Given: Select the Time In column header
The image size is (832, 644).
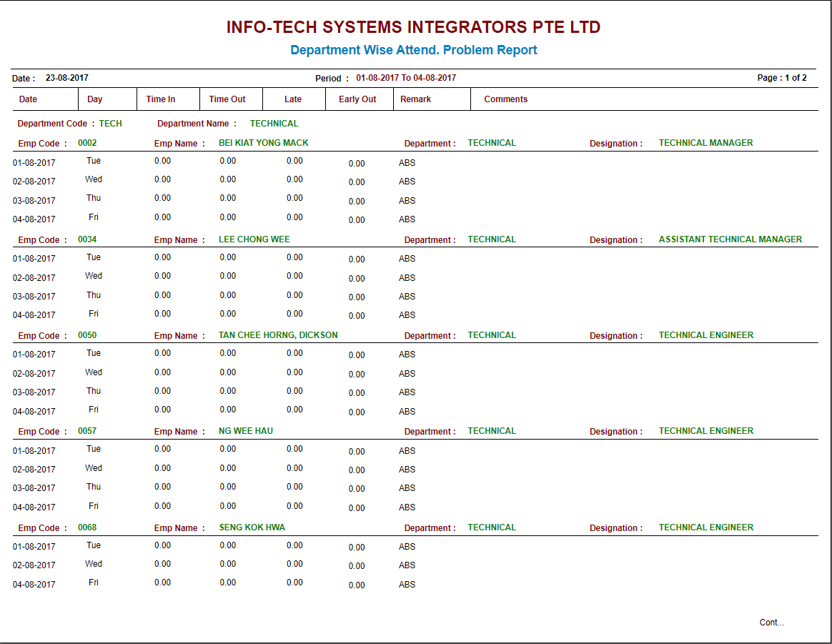Looking at the screenshot, I should pos(161,99).
